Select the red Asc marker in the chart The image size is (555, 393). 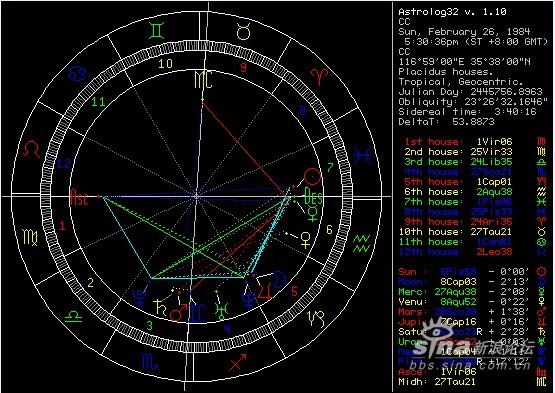[x=79, y=197]
